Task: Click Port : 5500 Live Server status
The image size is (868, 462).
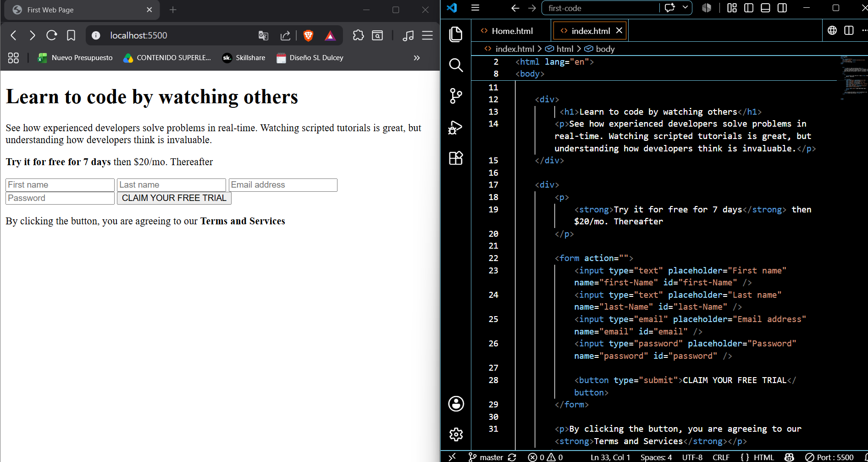Action: click(x=829, y=457)
